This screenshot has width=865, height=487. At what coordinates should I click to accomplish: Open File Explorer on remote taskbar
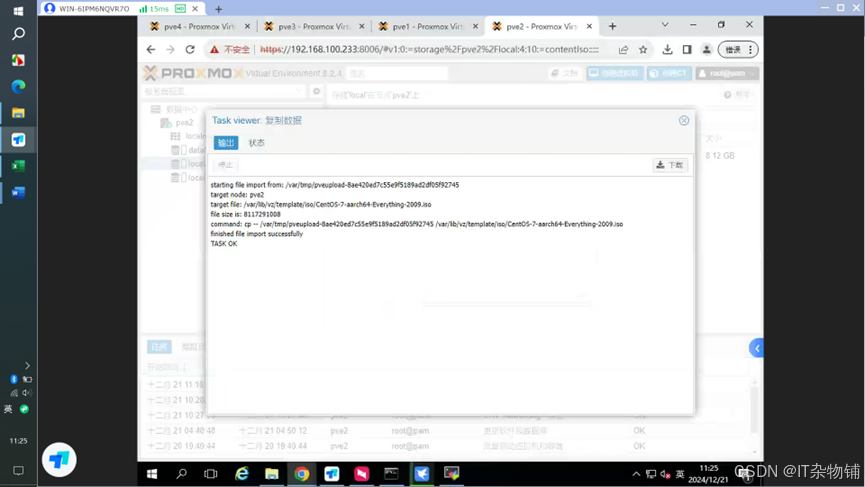point(271,474)
